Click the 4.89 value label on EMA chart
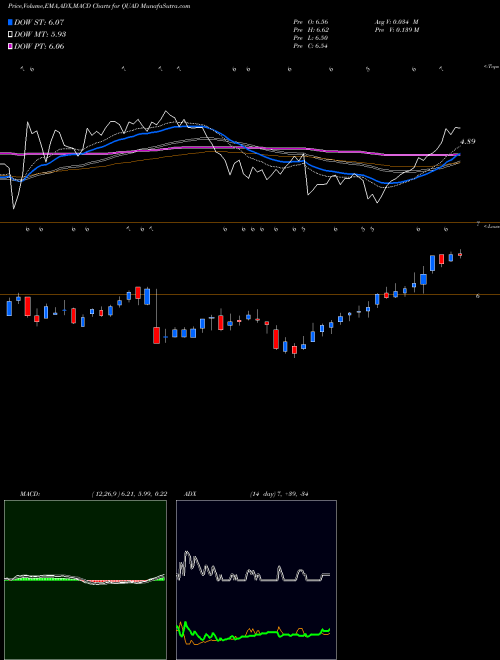500x660 pixels. tap(468, 142)
